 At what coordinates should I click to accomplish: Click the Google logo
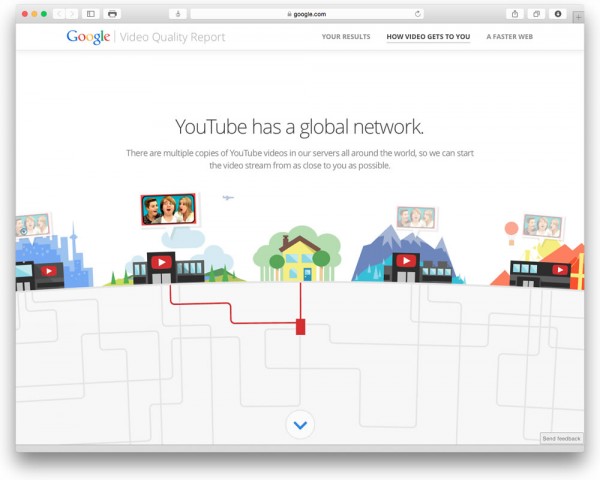[x=88, y=37]
